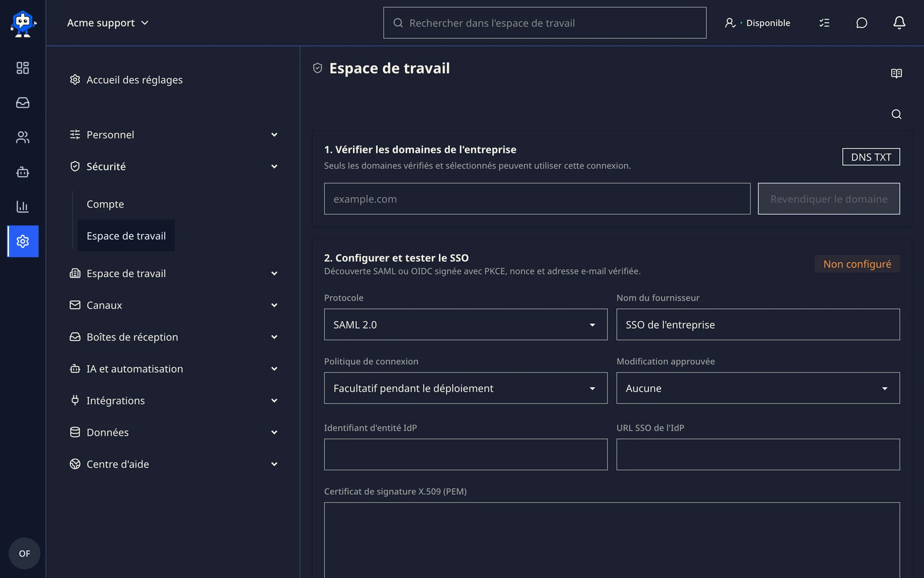Focus the workspace search field
924x578 pixels.
point(545,23)
